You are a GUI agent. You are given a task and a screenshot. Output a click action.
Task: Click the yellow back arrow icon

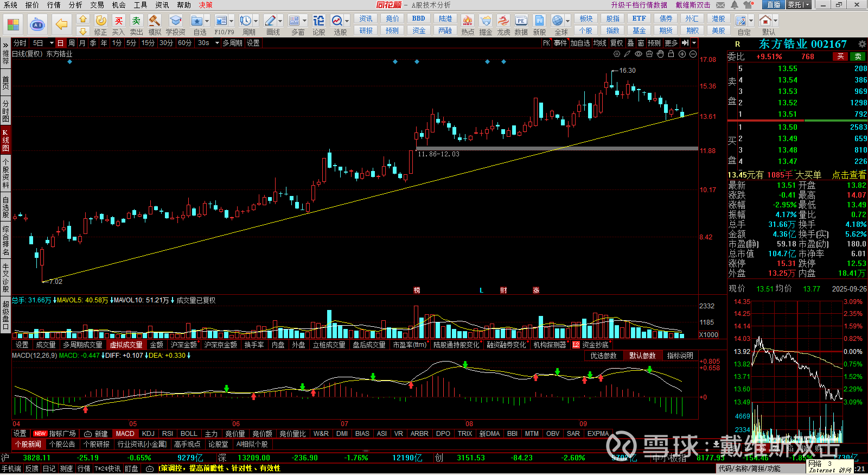(x=62, y=24)
